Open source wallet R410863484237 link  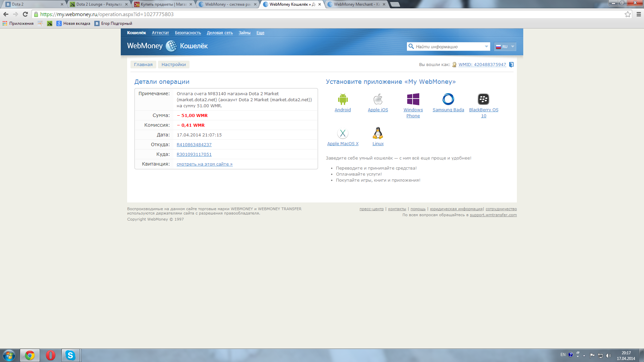194,145
